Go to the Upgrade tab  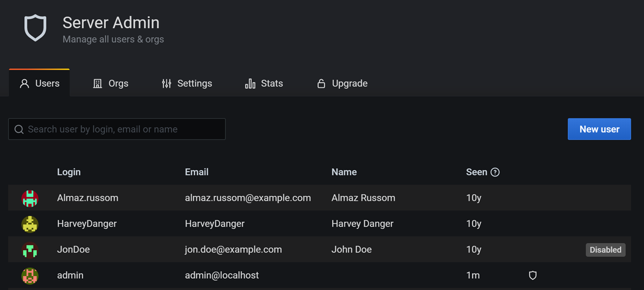(342, 84)
